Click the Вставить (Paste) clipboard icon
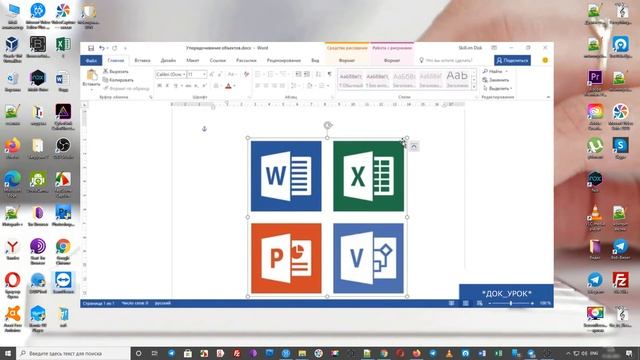This screenshot has height=360, width=640. pyautogui.click(x=91, y=75)
